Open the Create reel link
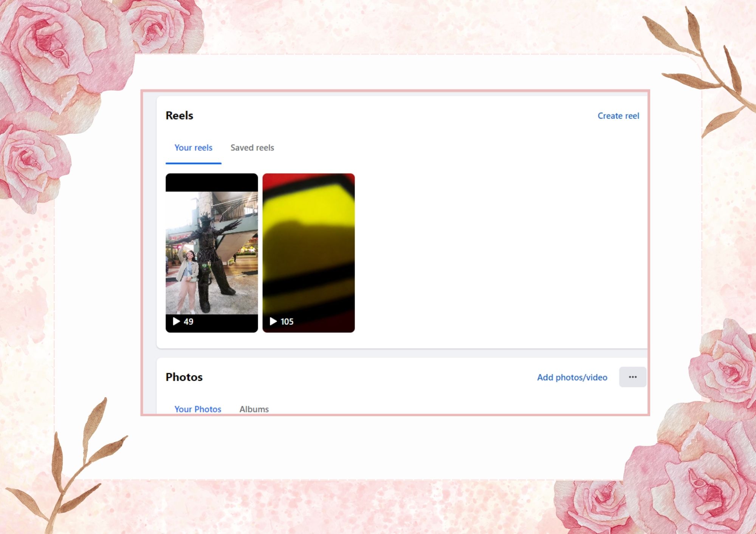 (618, 116)
